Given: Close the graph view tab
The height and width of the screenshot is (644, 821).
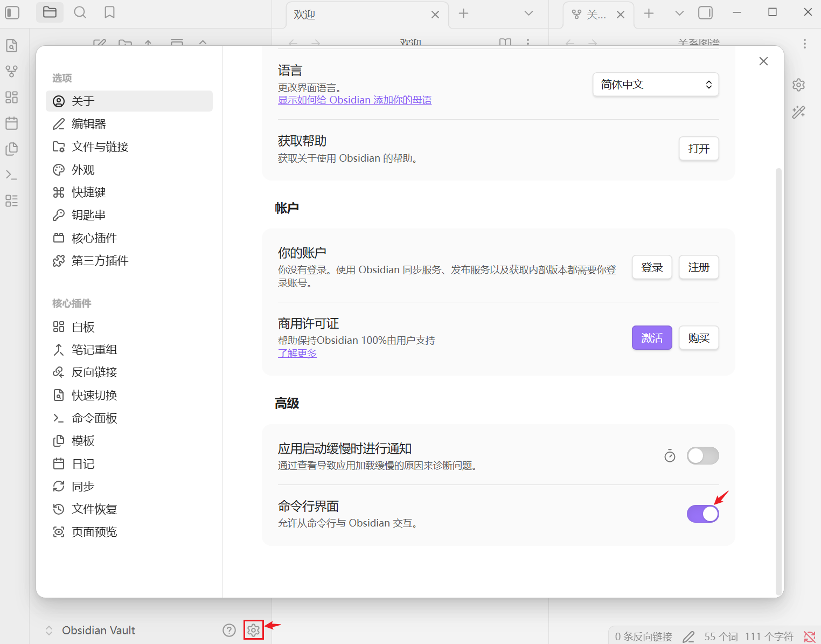Looking at the screenshot, I should [x=621, y=15].
